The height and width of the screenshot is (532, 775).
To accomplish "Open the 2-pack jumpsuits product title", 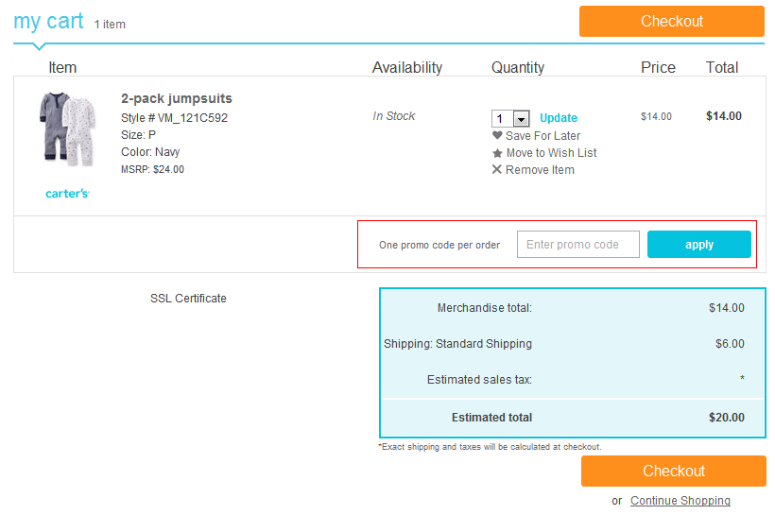I will coord(177,98).
